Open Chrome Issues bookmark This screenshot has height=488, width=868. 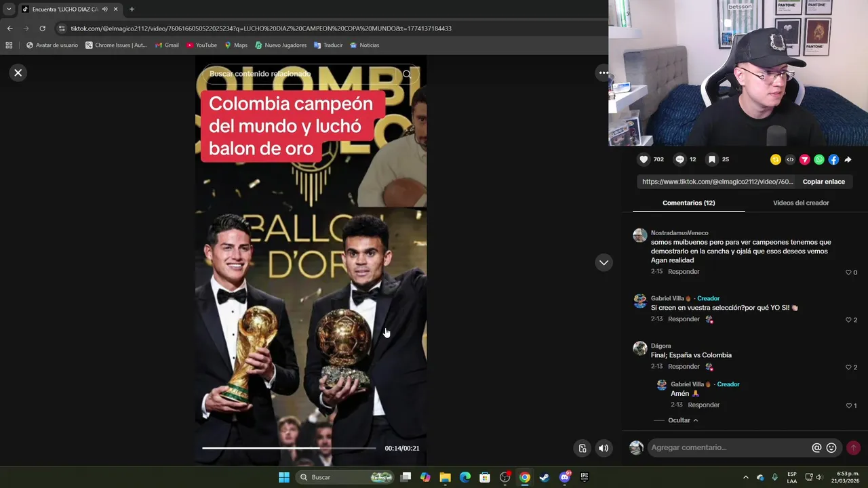tap(116, 45)
